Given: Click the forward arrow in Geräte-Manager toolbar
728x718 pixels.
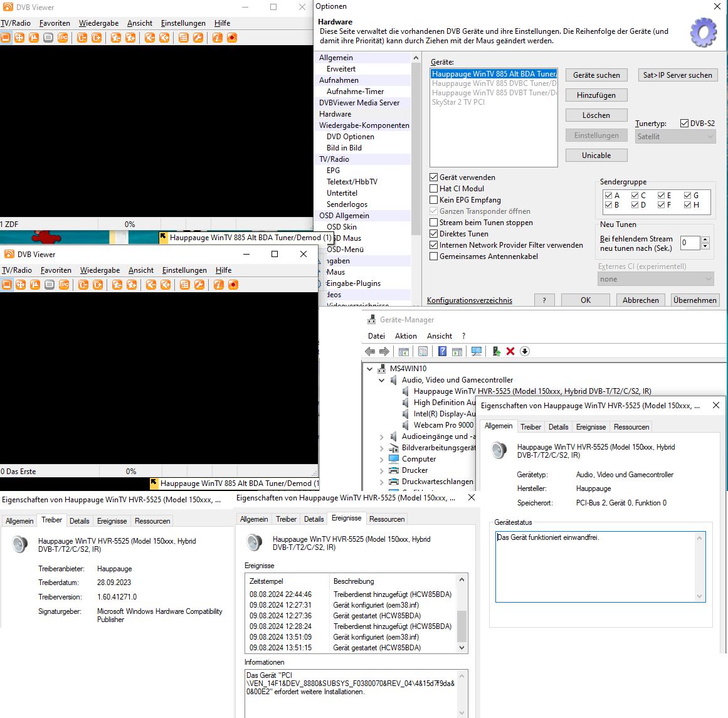Looking at the screenshot, I should point(384,352).
